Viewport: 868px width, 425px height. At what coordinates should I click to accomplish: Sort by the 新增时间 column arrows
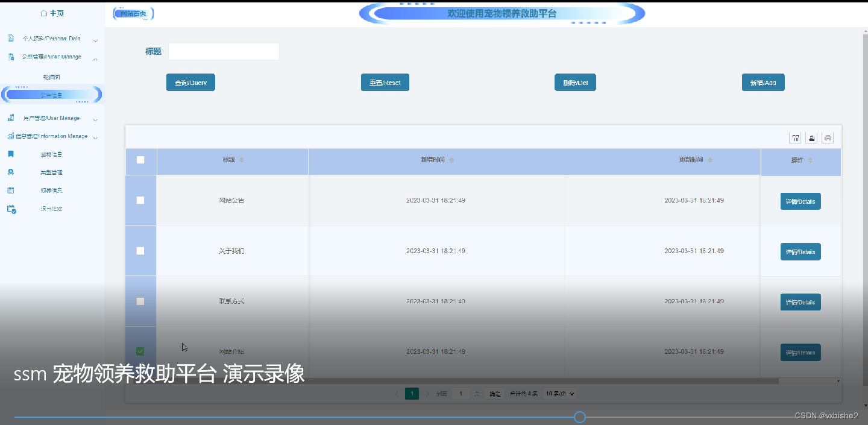pyautogui.click(x=451, y=160)
